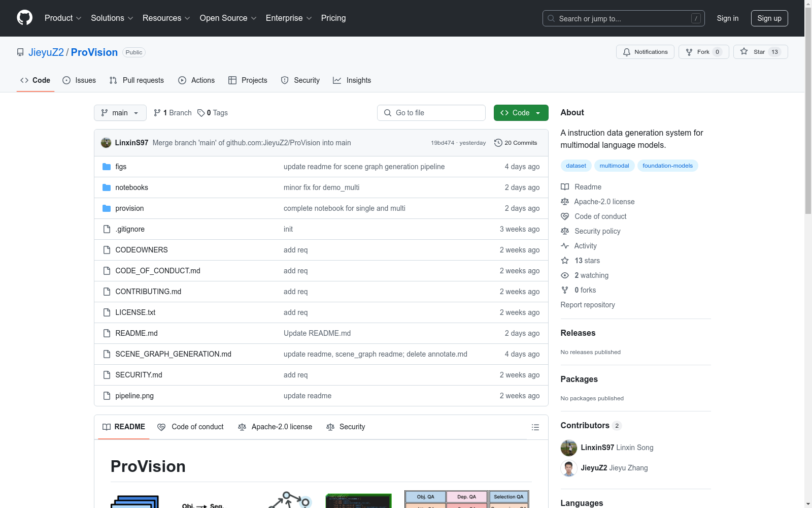Image resolution: width=812 pixels, height=508 pixels.
Task: Open the ProVision repository name link
Action: [94, 52]
